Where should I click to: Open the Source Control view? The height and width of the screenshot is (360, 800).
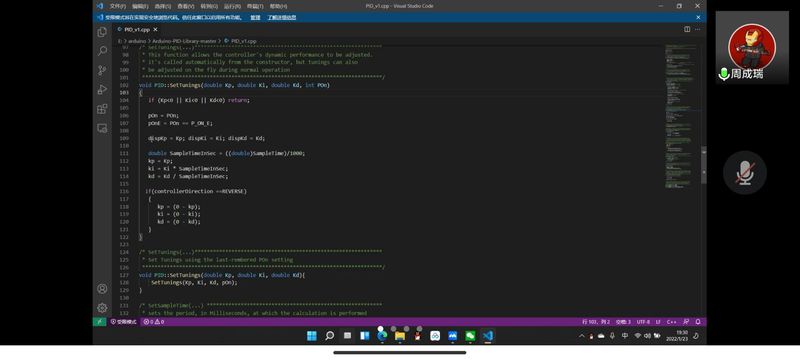pyautogui.click(x=102, y=70)
